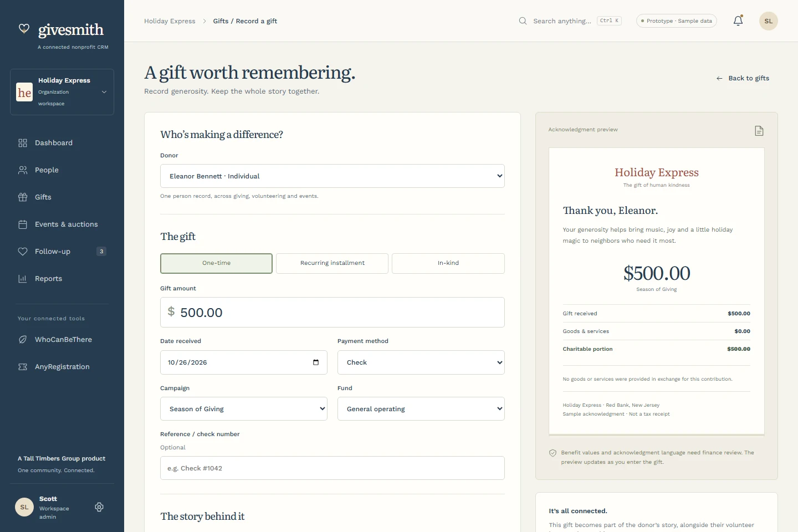
Task: Select the One-time gift type
Action: coord(216,263)
